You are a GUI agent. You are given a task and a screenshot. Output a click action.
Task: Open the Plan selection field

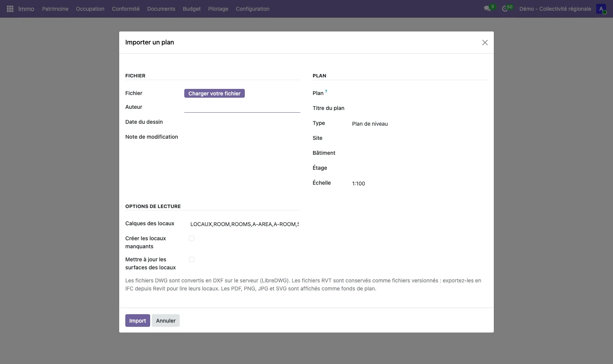[420, 93]
